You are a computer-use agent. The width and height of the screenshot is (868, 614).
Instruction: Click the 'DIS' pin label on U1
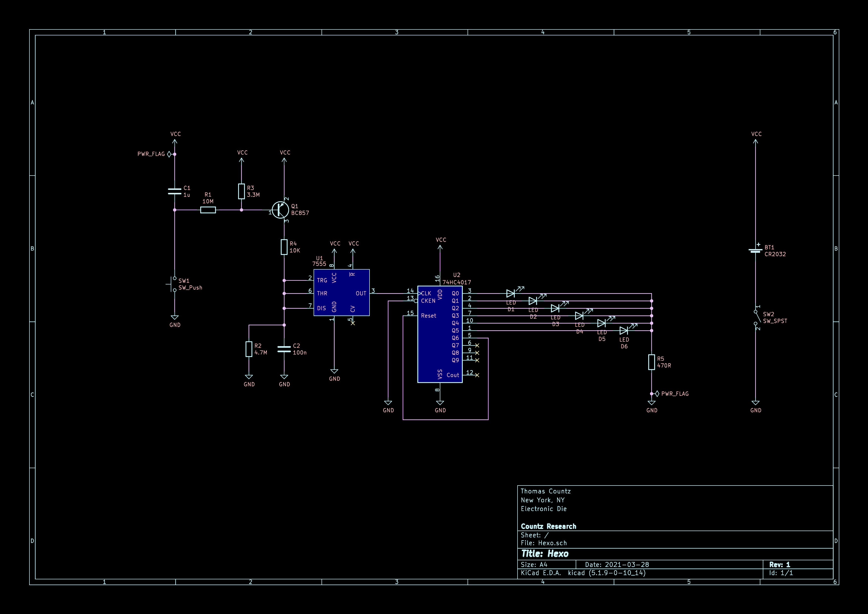tap(321, 308)
